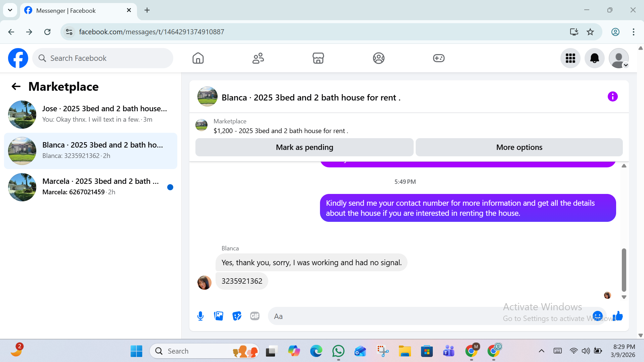Image resolution: width=644 pixels, height=362 pixels.
Task: Attach a photo file icon
Action: pyautogui.click(x=219, y=316)
